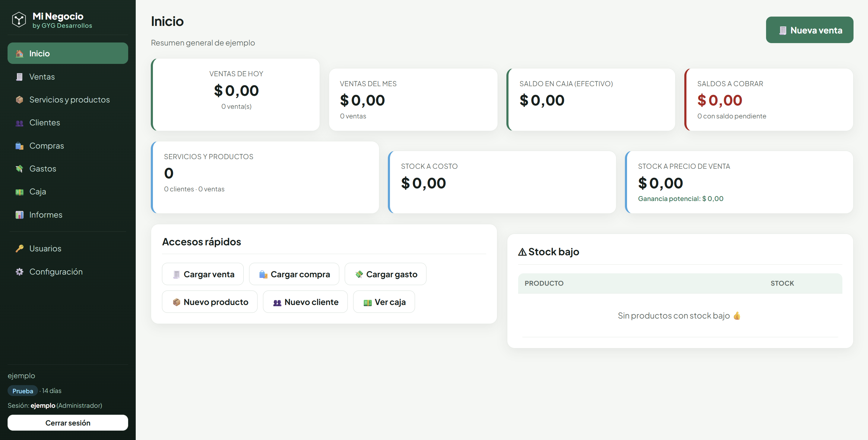Click the Ventas de hoy card

tap(235, 95)
